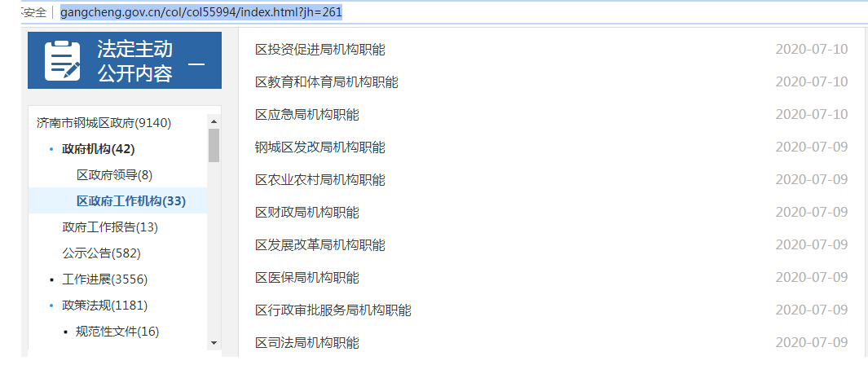Open 政府工作报告(13) section

pyautogui.click(x=110, y=227)
